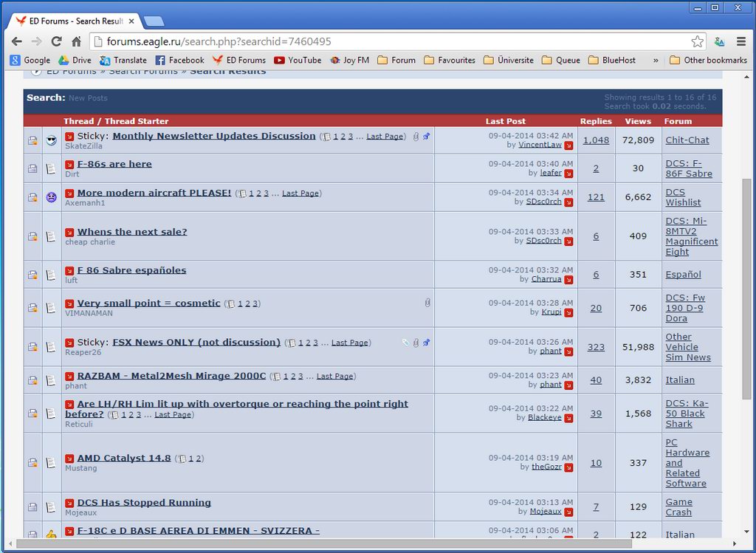Open the Joy FM bookmark
This screenshot has width=756, height=553.
pyautogui.click(x=349, y=61)
